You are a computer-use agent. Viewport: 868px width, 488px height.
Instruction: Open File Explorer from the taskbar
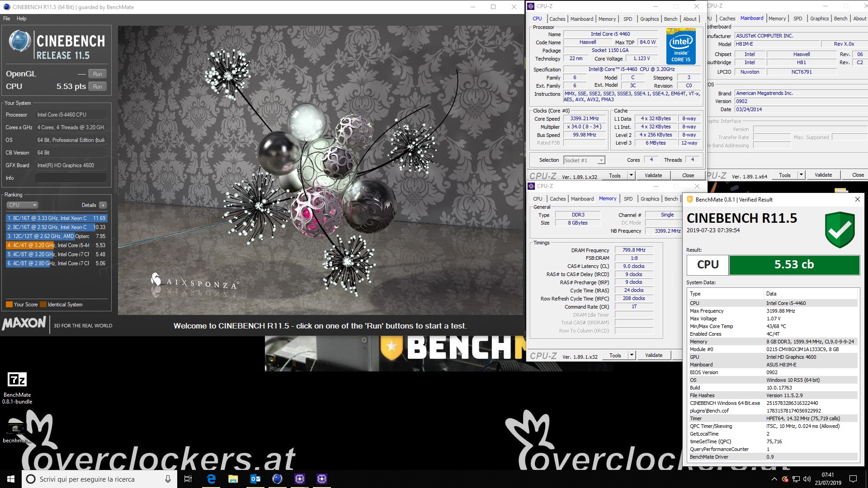pyautogui.click(x=233, y=479)
